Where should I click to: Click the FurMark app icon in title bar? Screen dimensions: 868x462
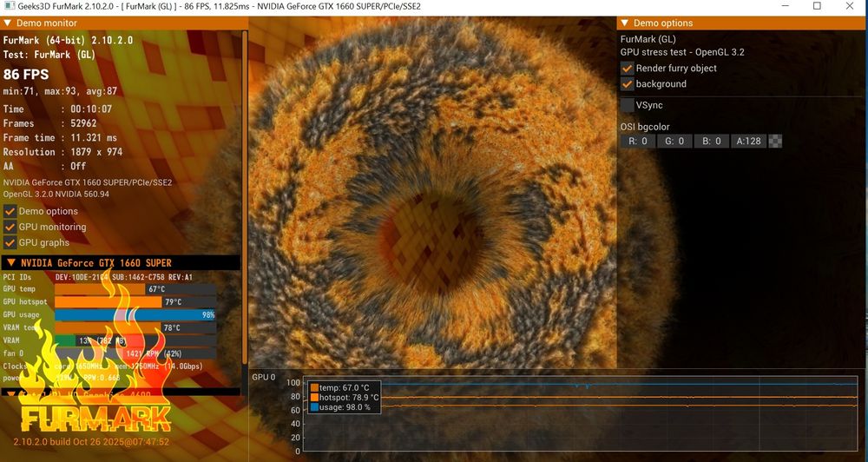click(x=10, y=6)
